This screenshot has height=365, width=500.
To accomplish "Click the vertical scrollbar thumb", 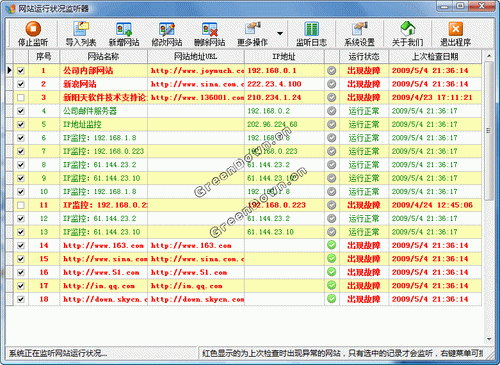I will click(489, 131).
